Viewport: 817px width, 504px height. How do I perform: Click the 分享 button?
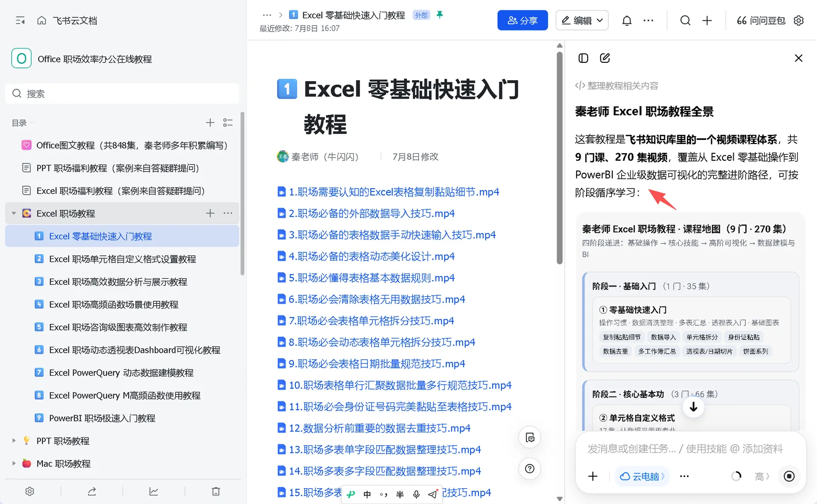522,20
